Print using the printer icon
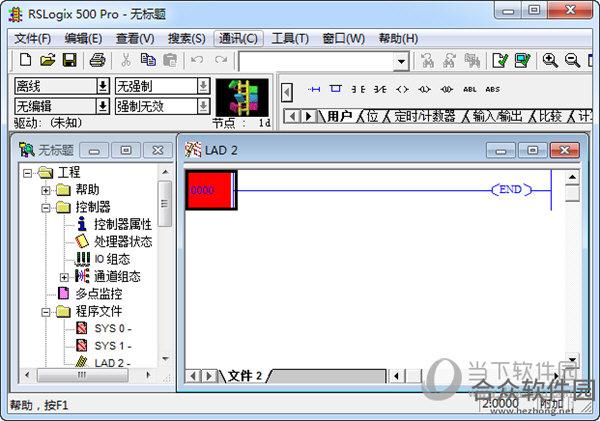600x421 pixels. [x=97, y=60]
